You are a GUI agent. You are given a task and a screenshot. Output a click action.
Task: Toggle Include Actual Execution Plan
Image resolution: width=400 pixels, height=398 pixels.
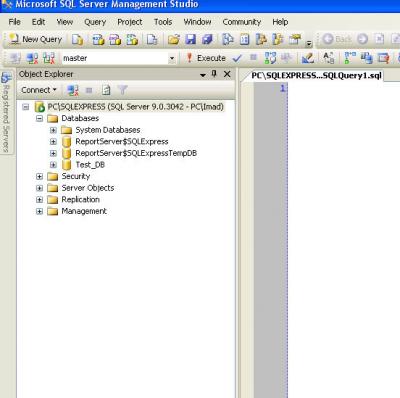point(349,58)
